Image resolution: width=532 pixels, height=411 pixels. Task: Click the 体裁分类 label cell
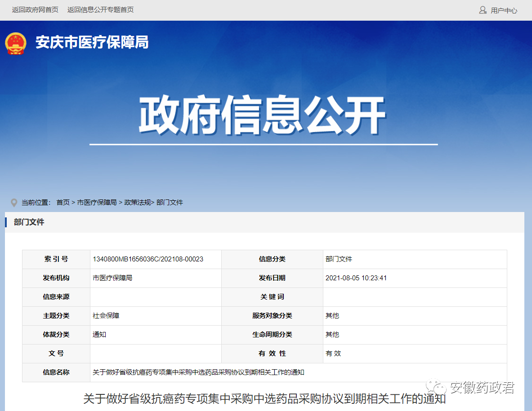click(56, 335)
